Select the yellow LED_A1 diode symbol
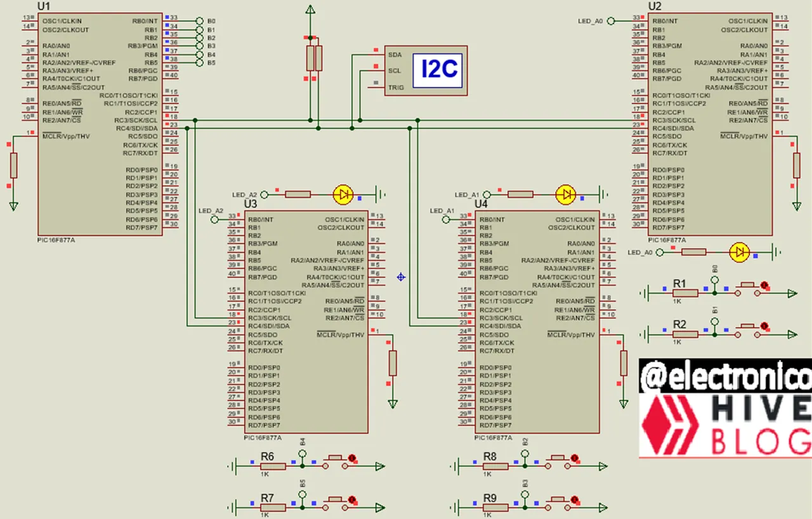Image resolution: width=812 pixels, height=519 pixels. [x=565, y=194]
